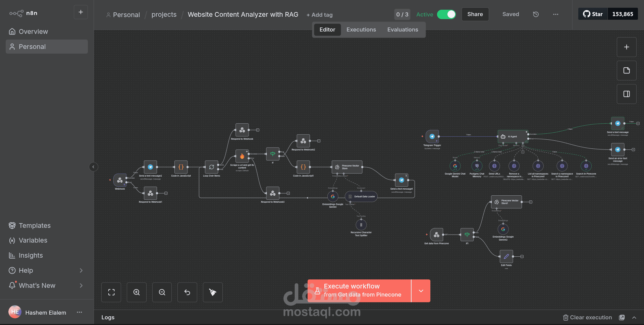Open the execute trigger dropdown arrow
The image size is (644, 325).
pos(421,291)
